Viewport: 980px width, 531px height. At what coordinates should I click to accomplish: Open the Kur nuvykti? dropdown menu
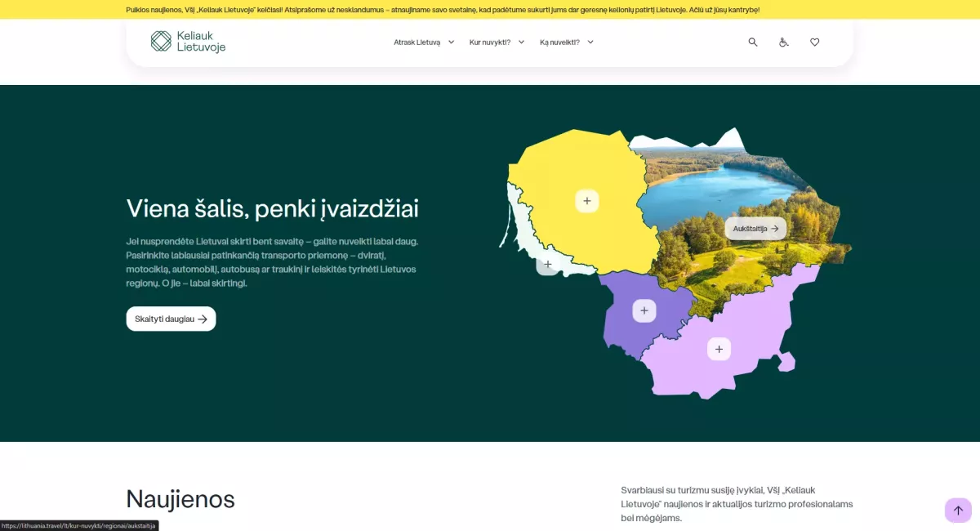pyautogui.click(x=495, y=42)
